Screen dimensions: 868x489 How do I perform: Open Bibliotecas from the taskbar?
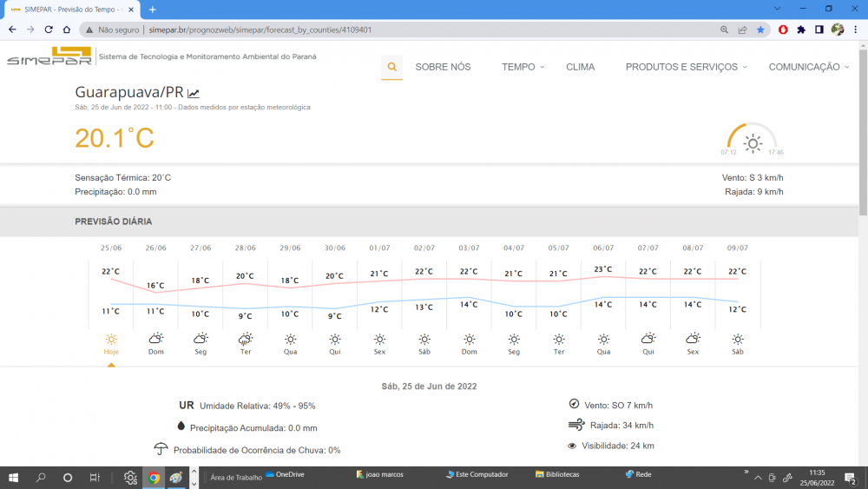click(x=557, y=474)
